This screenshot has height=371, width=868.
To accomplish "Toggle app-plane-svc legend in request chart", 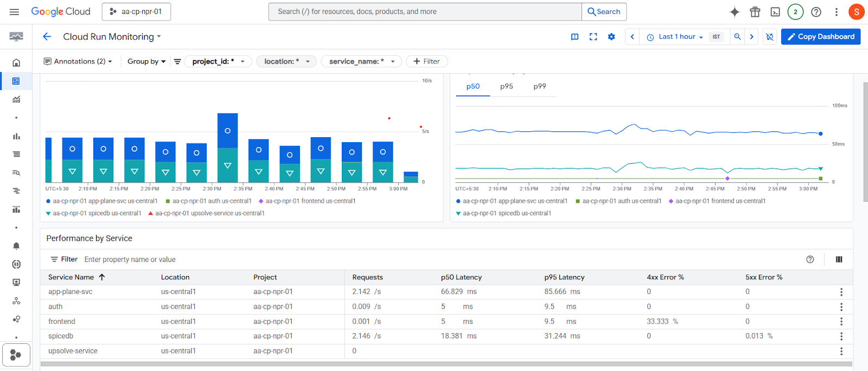I will tap(102, 201).
